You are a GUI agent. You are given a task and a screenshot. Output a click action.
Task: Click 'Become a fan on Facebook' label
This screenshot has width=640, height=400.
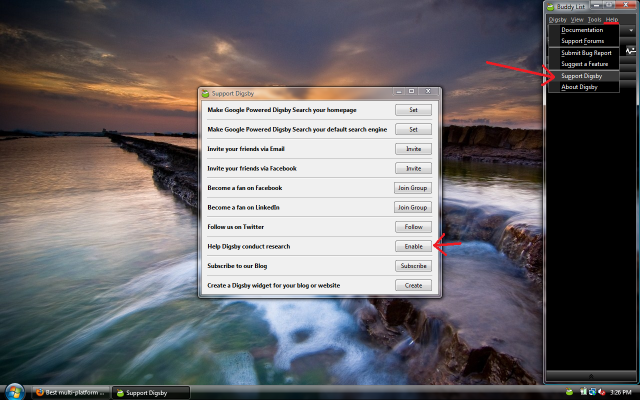244,188
